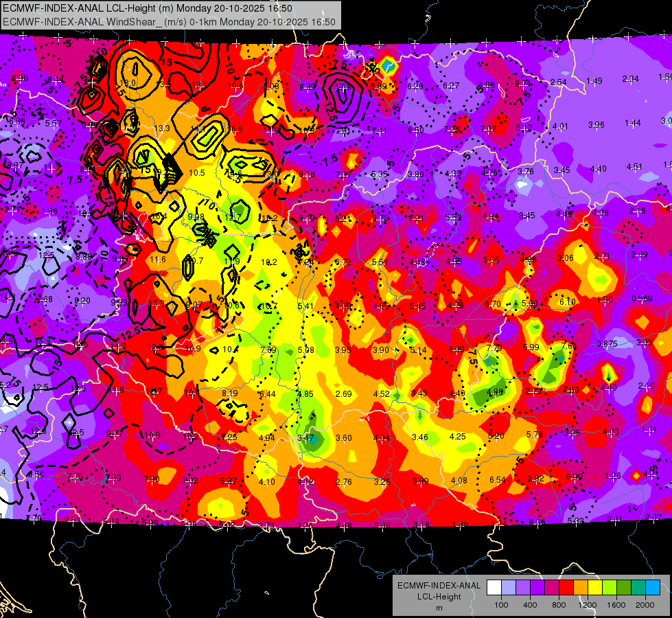Click the white legend swatch below 100 m
This screenshot has height=618, width=672.
[x=494, y=588]
